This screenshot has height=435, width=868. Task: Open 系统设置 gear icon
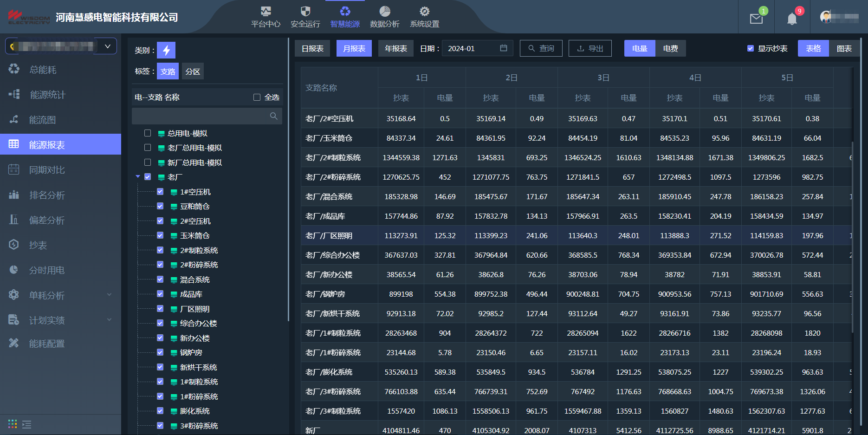tap(424, 12)
